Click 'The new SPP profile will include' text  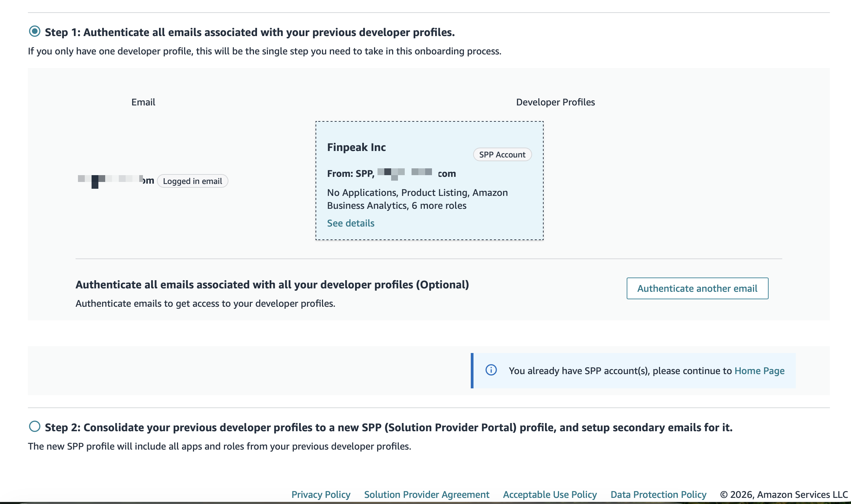tap(220, 446)
